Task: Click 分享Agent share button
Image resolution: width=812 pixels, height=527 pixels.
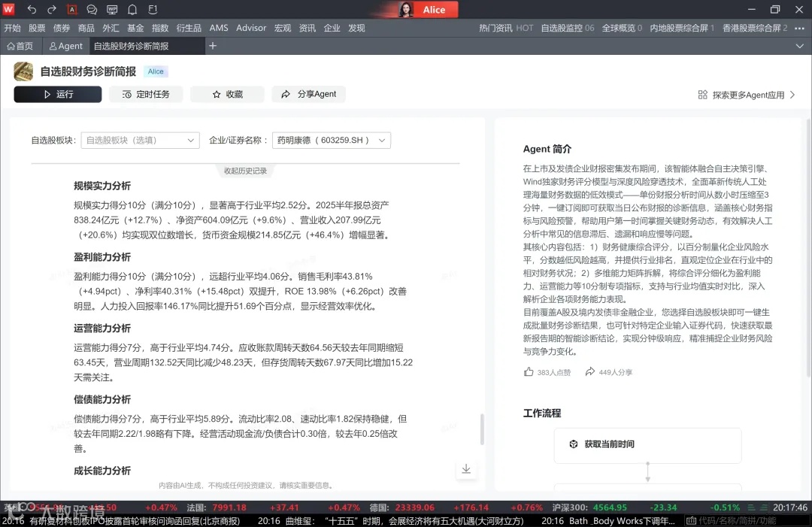Action: pos(309,94)
